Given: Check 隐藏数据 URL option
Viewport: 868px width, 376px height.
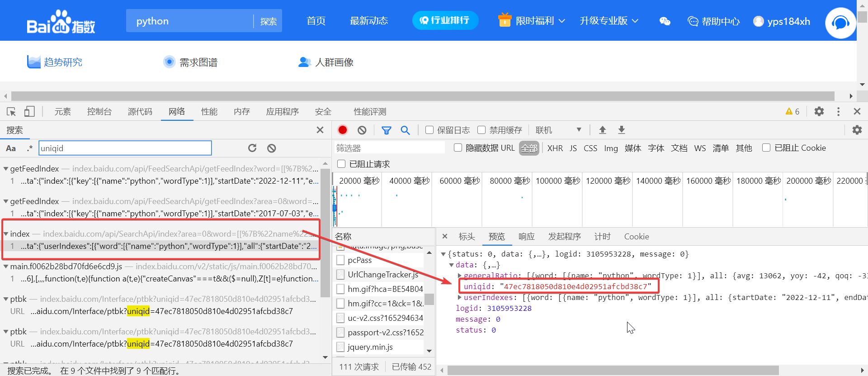Looking at the screenshot, I should (458, 148).
